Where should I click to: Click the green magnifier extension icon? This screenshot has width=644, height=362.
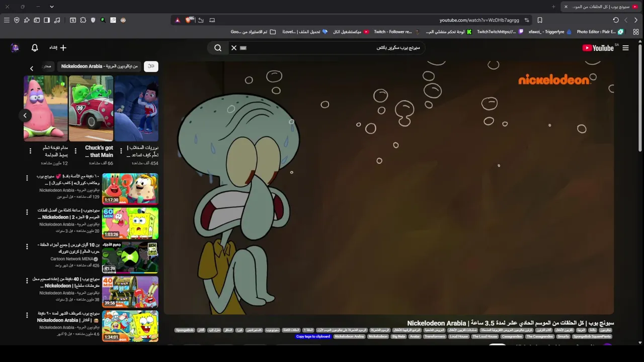pos(103,20)
